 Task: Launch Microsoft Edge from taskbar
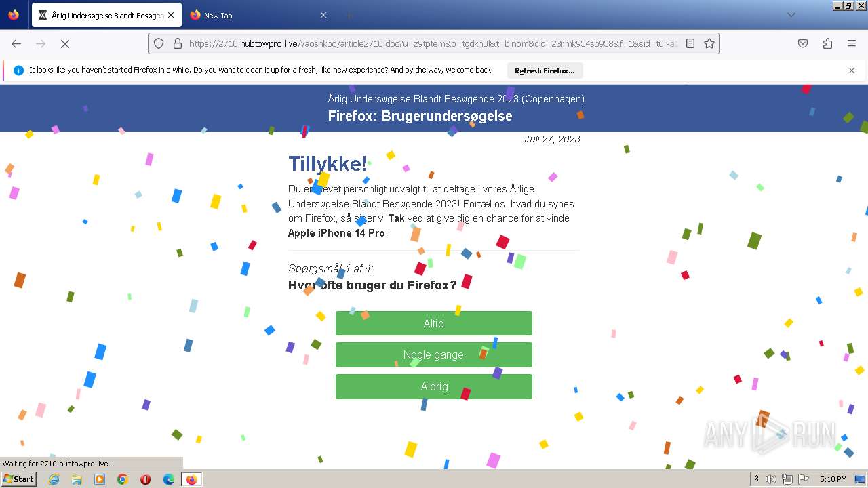169,479
